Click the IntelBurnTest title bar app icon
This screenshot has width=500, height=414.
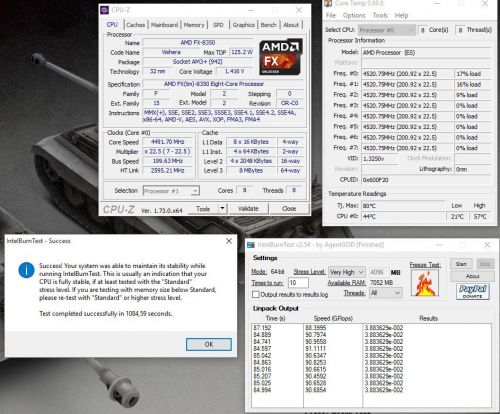[x=251, y=245]
